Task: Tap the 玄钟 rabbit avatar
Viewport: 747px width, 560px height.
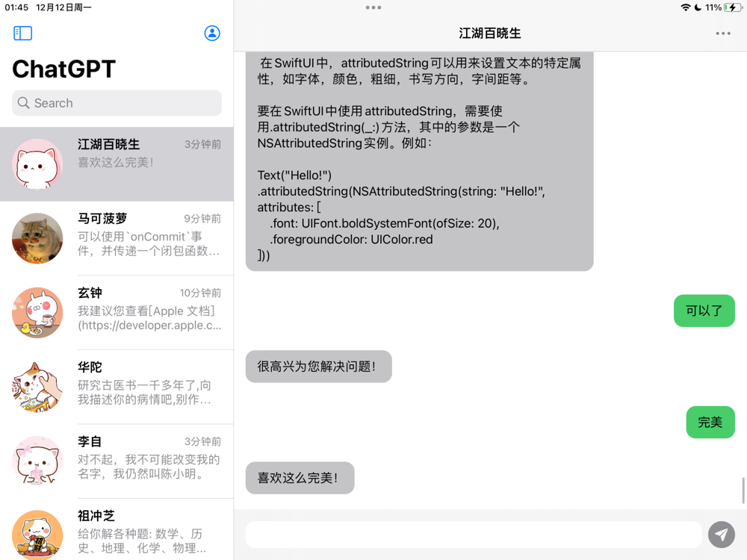Action: 37,312
